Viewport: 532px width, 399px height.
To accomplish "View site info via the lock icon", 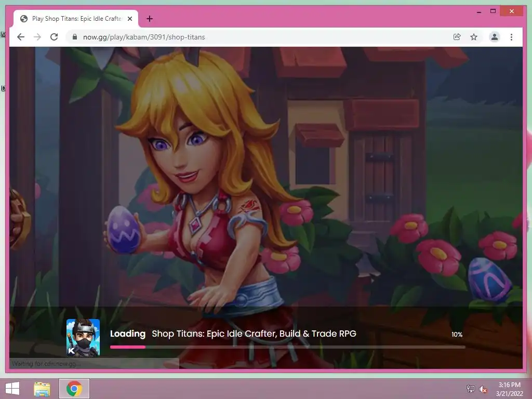I will pyautogui.click(x=75, y=37).
